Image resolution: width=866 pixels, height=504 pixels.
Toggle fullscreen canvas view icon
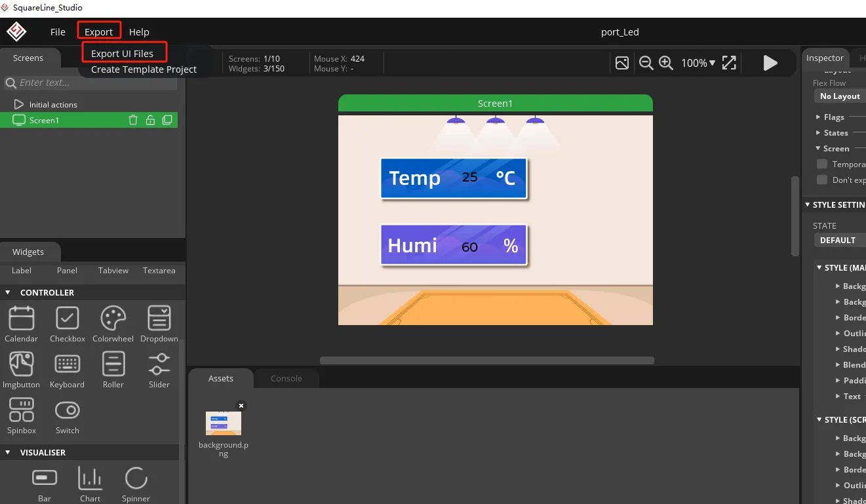click(x=729, y=63)
